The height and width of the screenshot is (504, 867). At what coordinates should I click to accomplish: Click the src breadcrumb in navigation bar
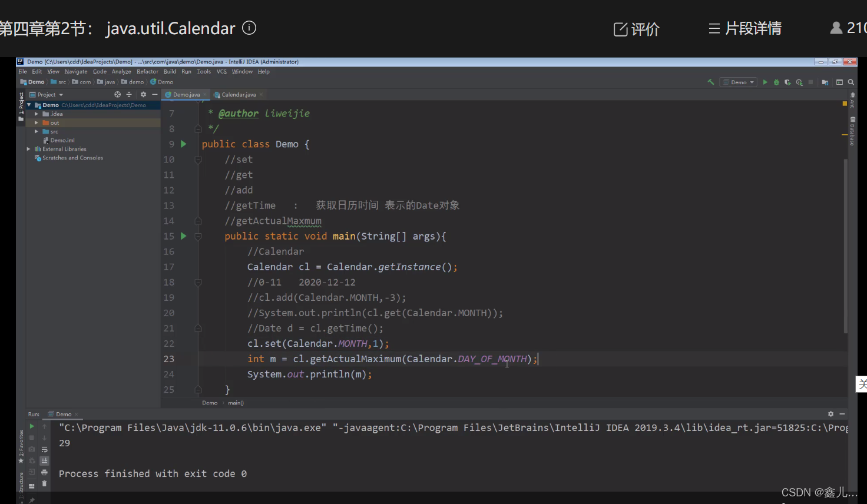58,82
